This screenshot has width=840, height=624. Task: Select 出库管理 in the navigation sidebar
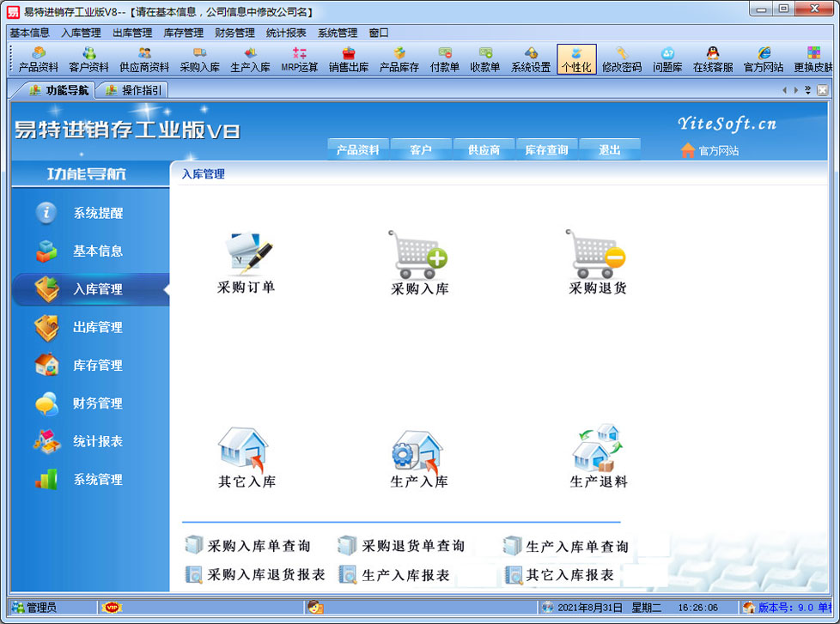(97, 327)
